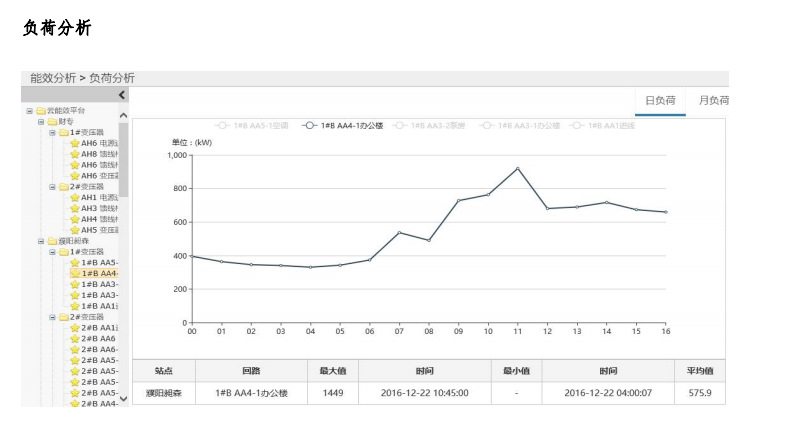Click the folder icon of 财专 node

(x=52, y=121)
